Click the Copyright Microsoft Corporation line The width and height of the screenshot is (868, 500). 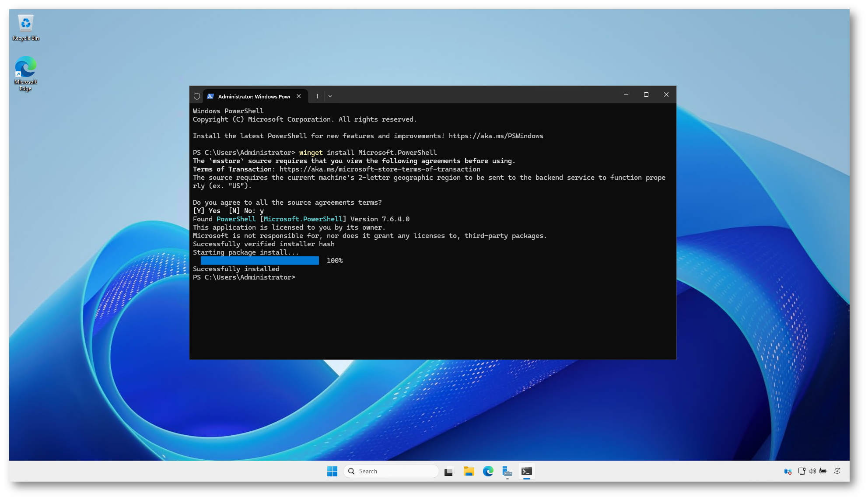(305, 119)
